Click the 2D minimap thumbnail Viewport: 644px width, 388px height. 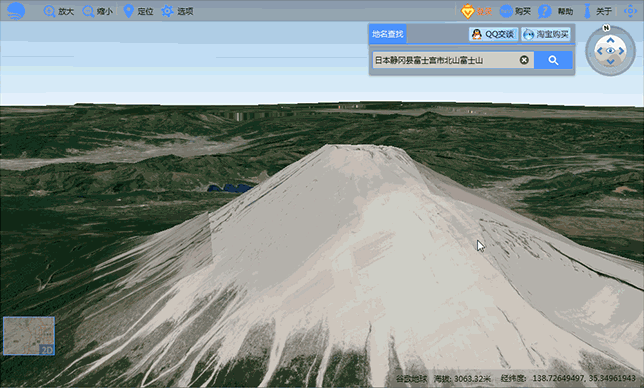point(29,335)
